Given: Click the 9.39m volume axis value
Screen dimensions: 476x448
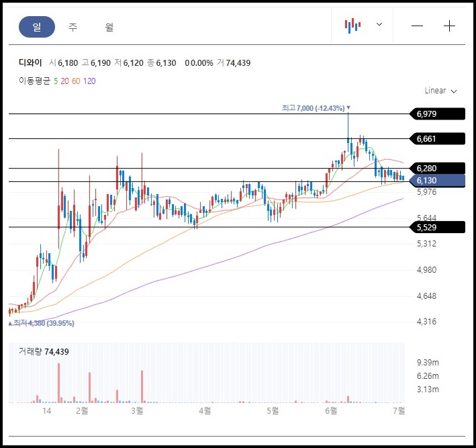Looking at the screenshot, I should click(428, 362).
